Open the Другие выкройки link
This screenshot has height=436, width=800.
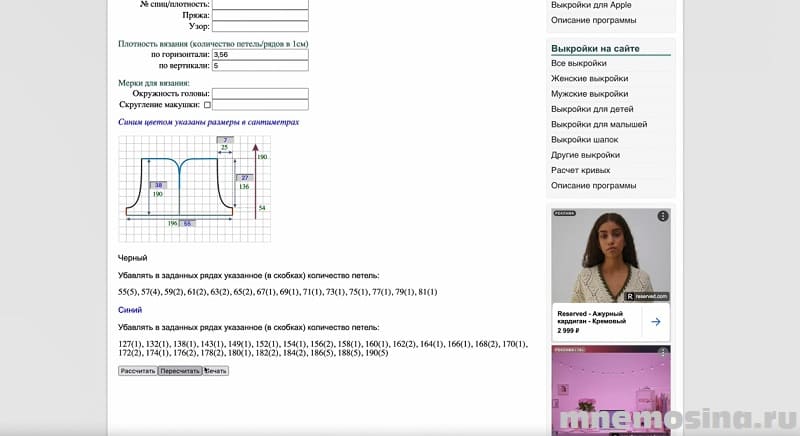pyautogui.click(x=585, y=155)
